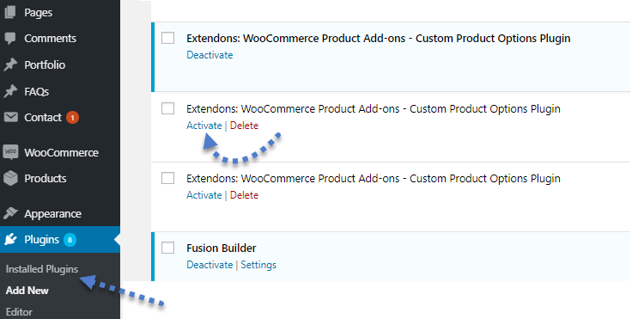Click the Pages icon in sidebar

tap(10, 12)
